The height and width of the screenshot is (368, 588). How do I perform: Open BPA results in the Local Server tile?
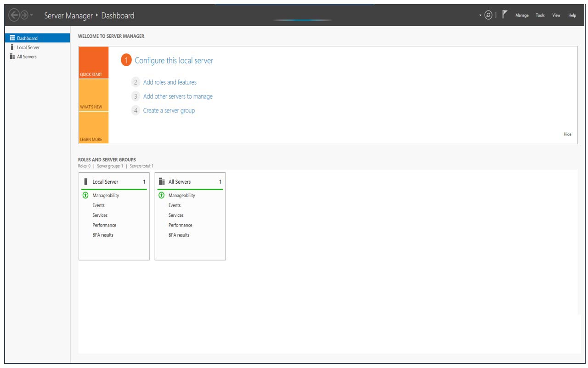tap(103, 235)
